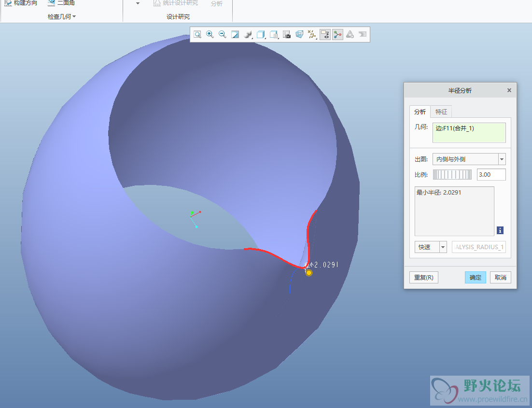Image resolution: width=532 pixels, height=408 pixels.
Task: Click the 分析 label in ribbon
Action: 216,4
